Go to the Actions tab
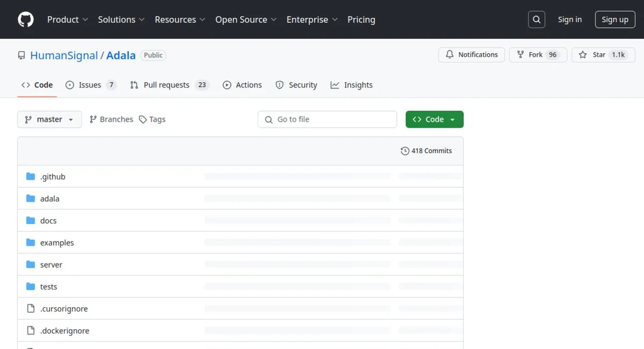This screenshot has width=644, height=349. (x=243, y=85)
